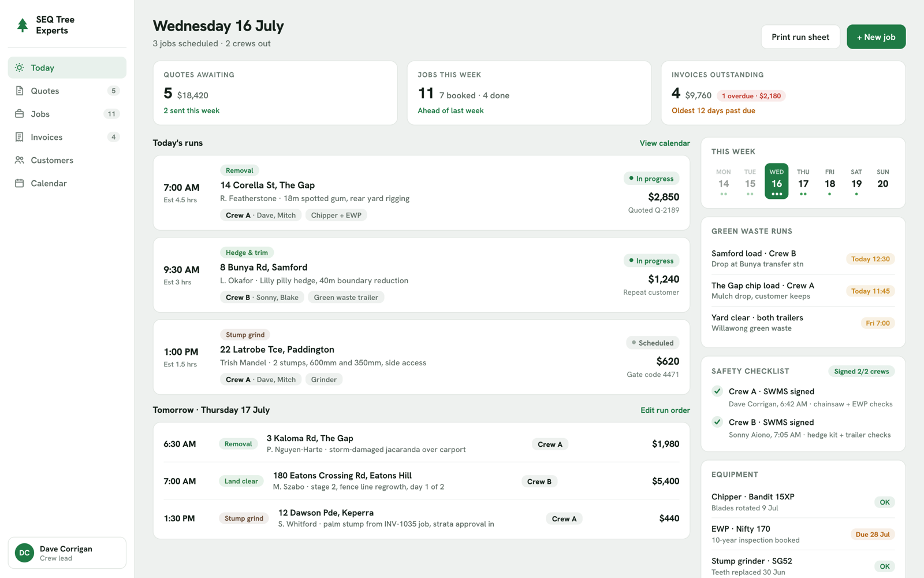Click the Invoices receipt icon
The image size is (924, 578).
[20, 137]
